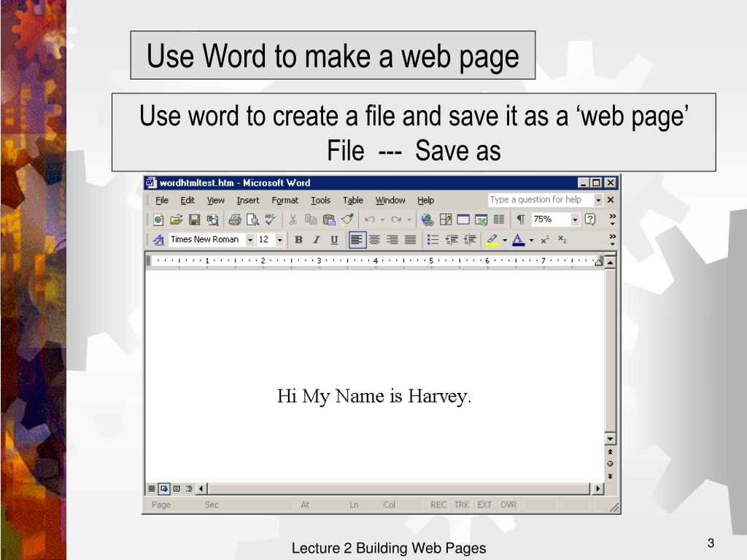Open the font color dropdown arrow
The width and height of the screenshot is (747, 560).
[x=531, y=240]
